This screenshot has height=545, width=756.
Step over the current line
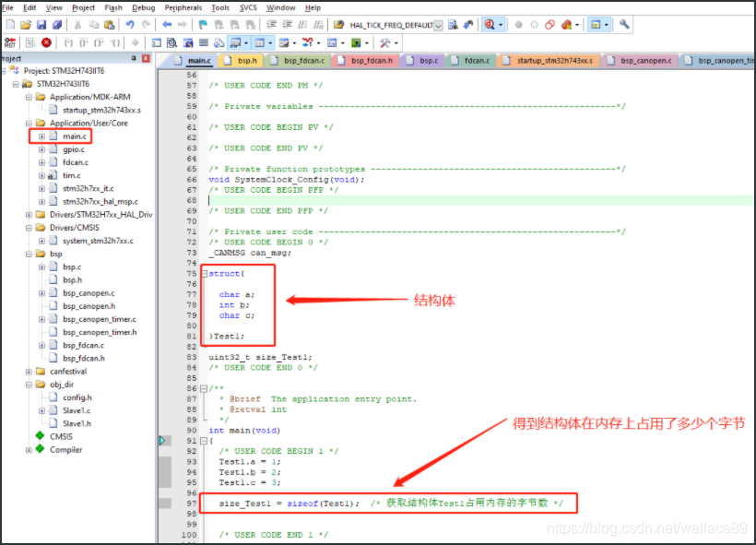tap(84, 43)
